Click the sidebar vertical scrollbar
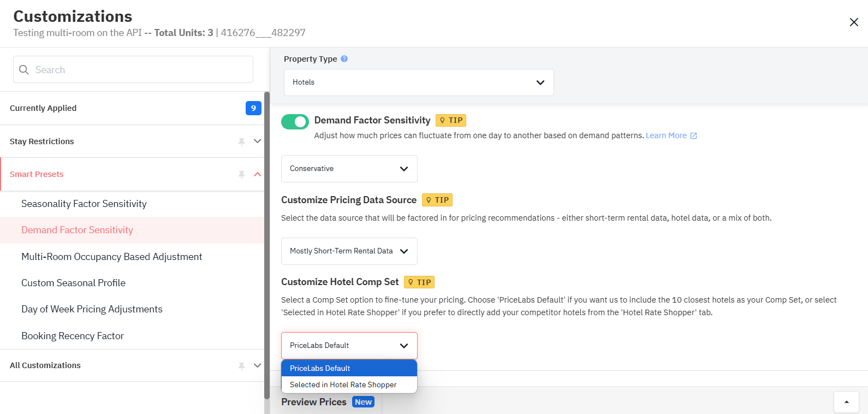868x414 pixels. click(x=267, y=246)
